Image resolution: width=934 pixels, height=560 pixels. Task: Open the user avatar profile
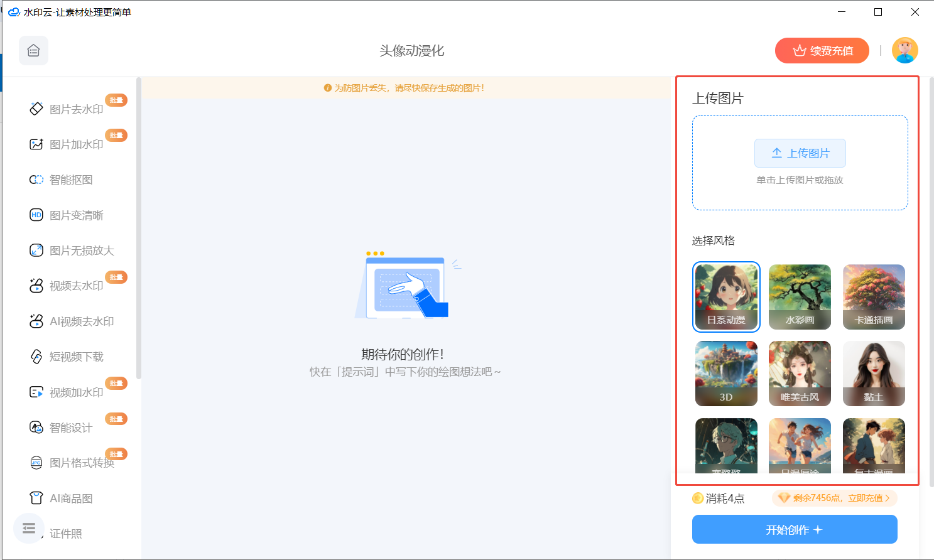(904, 50)
